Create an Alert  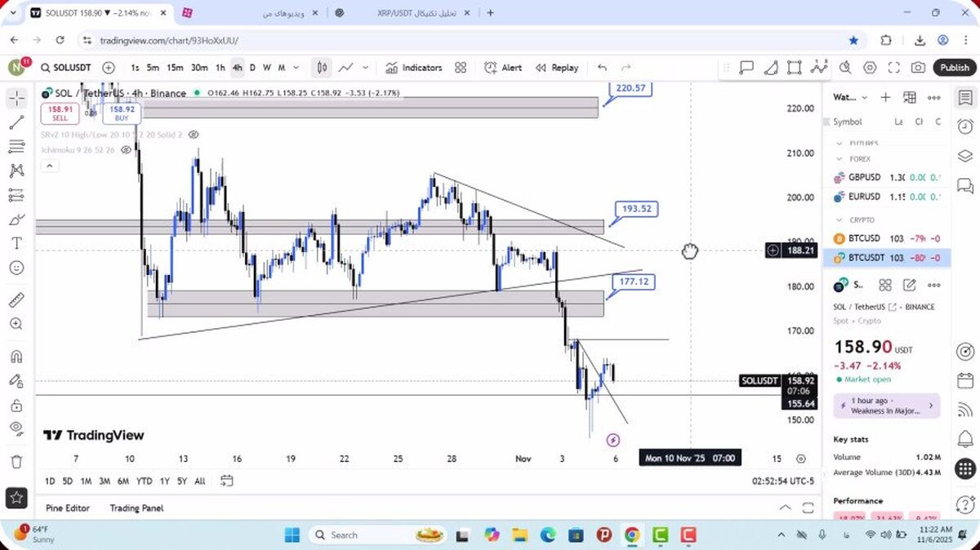pos(503,68)
